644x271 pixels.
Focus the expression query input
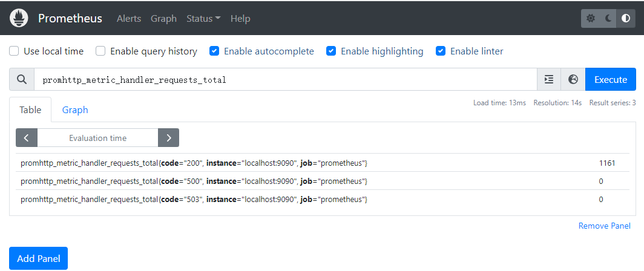tap(286, 79)
